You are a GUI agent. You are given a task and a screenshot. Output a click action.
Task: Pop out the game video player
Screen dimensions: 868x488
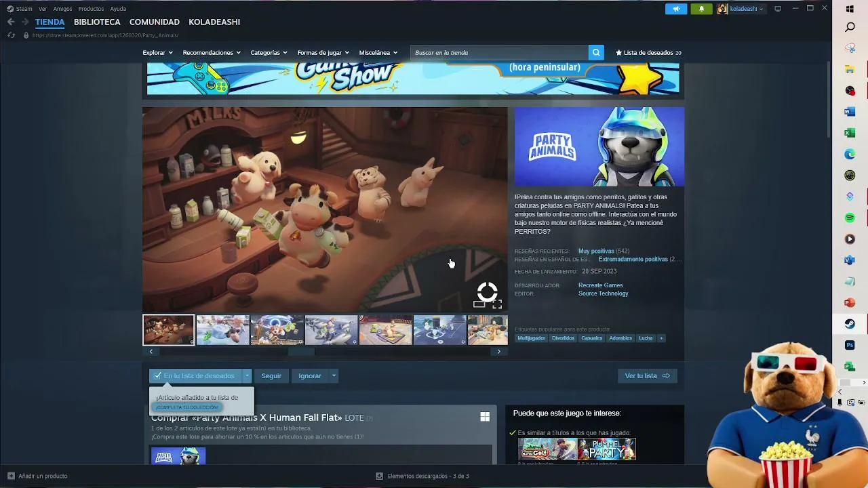click(x=479, y=304)
